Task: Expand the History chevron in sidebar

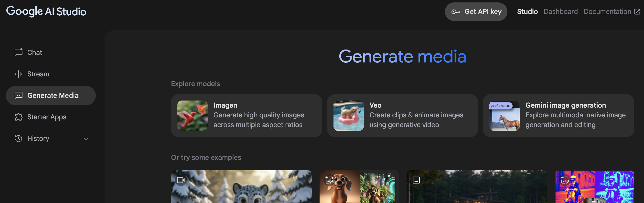Action: 86,139
